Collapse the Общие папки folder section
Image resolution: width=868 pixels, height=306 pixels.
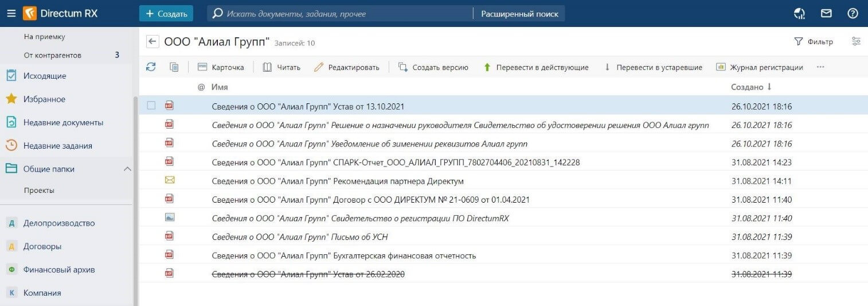(127, 169)
